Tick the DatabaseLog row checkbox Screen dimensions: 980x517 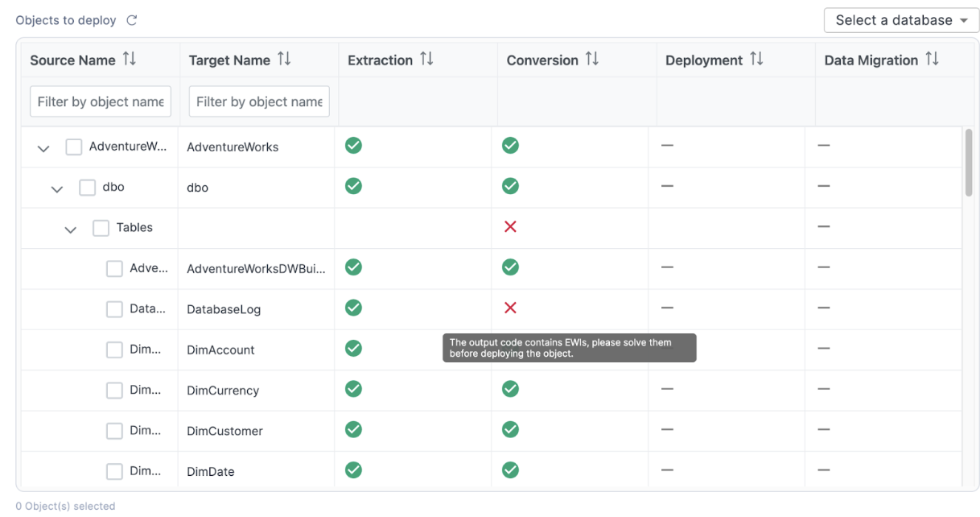coord(114,309)
